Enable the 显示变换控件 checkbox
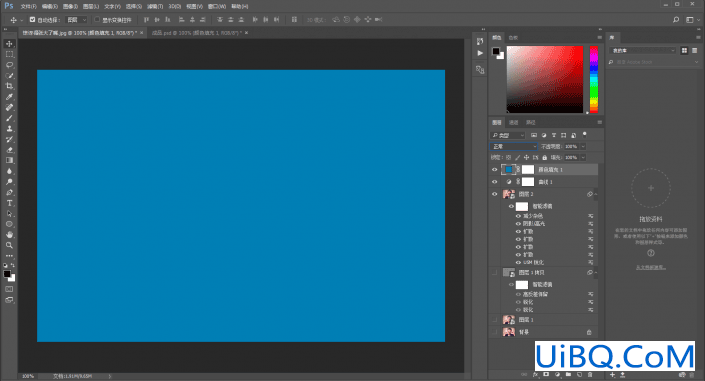The width and height of the screenshot is (705, 381). 97,20
